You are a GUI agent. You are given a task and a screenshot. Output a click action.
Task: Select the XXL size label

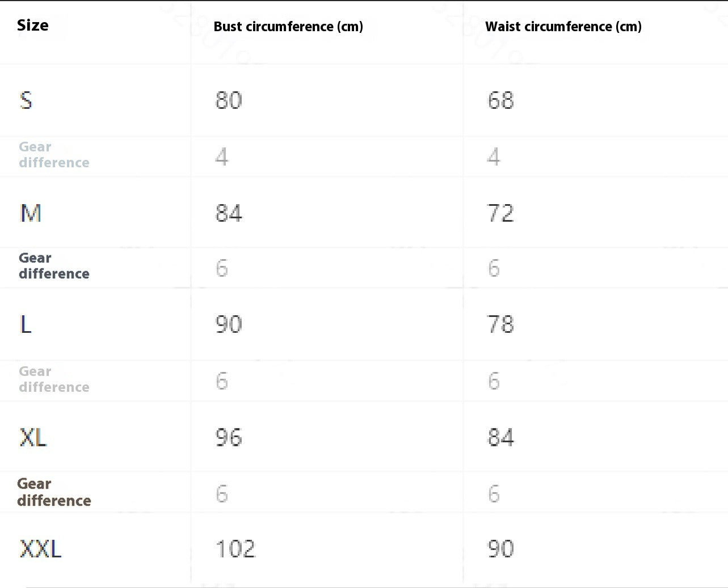[41, 549]
